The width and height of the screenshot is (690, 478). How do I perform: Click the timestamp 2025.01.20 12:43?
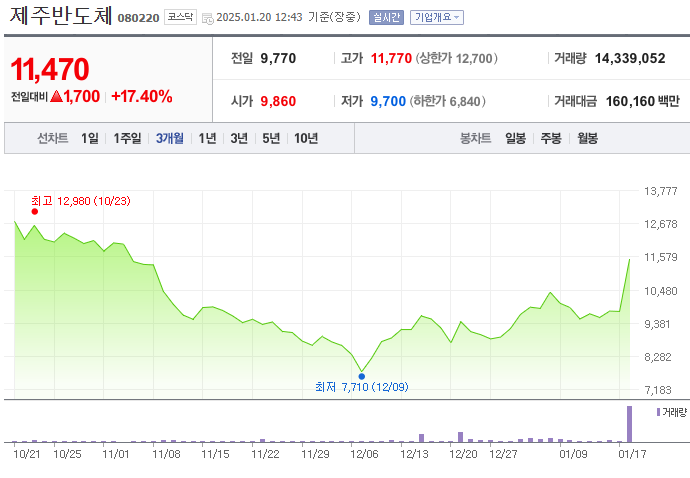(259, 17)
